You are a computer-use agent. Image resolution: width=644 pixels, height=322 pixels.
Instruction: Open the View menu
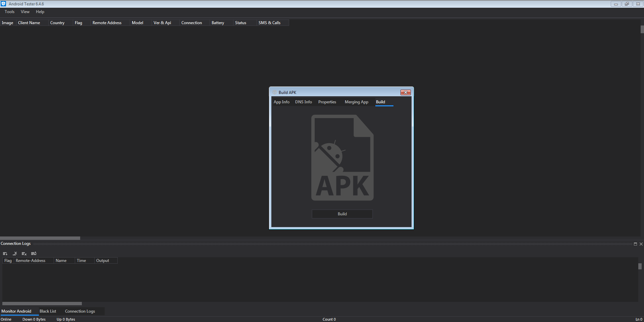tap(25, 12)
